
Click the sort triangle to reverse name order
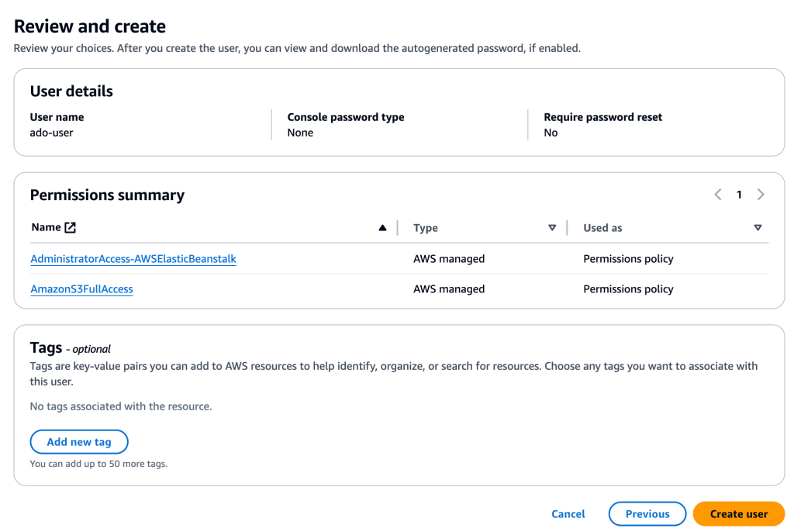pyautogui.click(x=381, y=226)
